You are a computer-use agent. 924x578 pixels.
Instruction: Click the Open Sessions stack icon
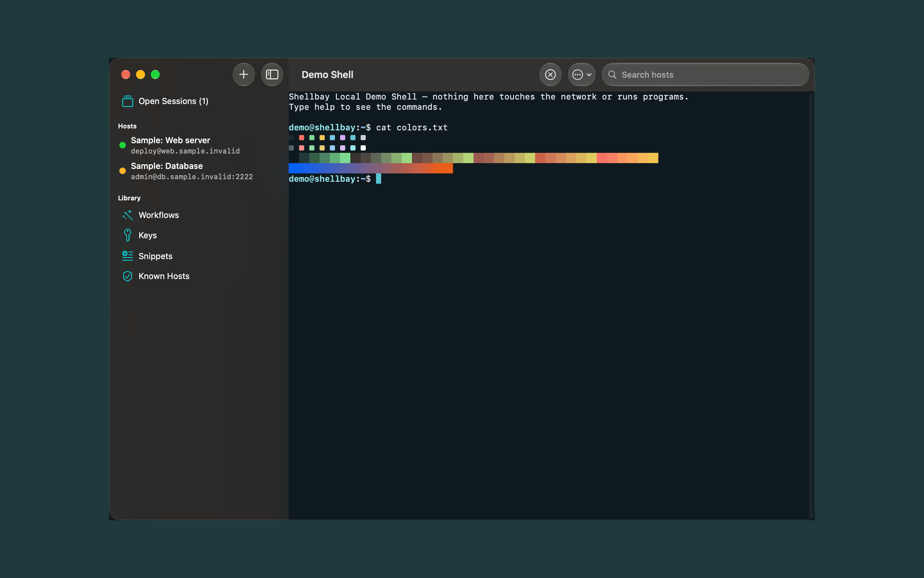click(127, 101)
